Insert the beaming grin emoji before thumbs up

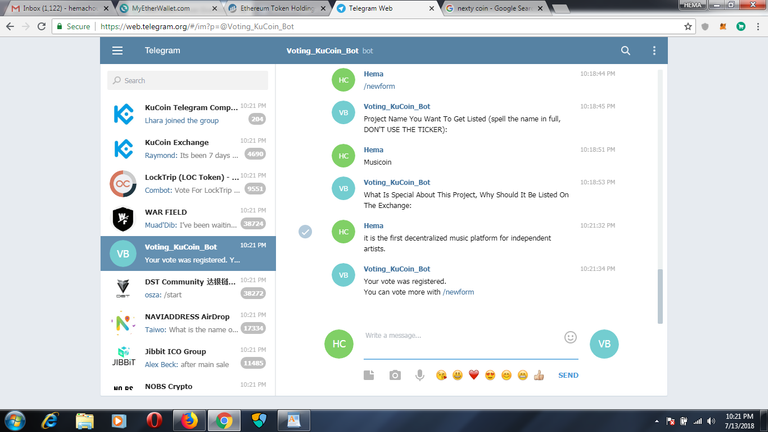[x=523, y=375]
